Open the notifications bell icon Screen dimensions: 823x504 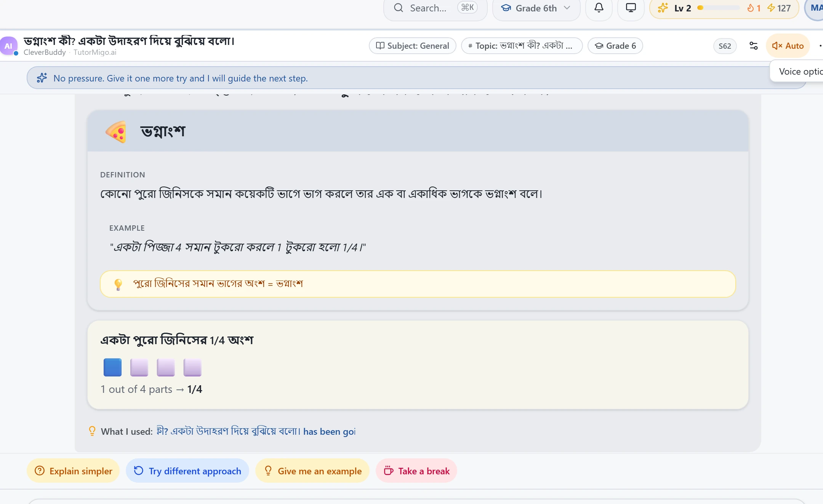(x=599, y=8)
